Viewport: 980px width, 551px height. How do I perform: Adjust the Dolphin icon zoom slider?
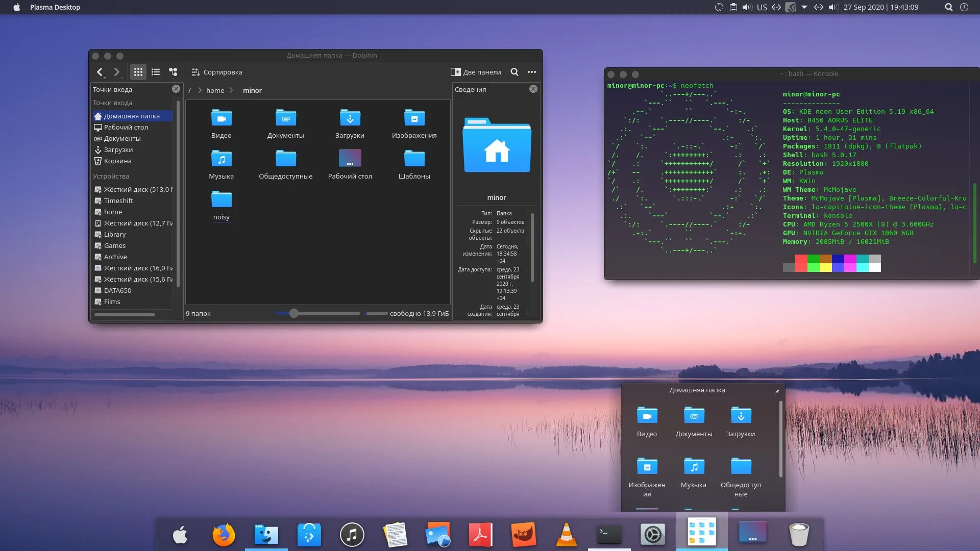294,313
